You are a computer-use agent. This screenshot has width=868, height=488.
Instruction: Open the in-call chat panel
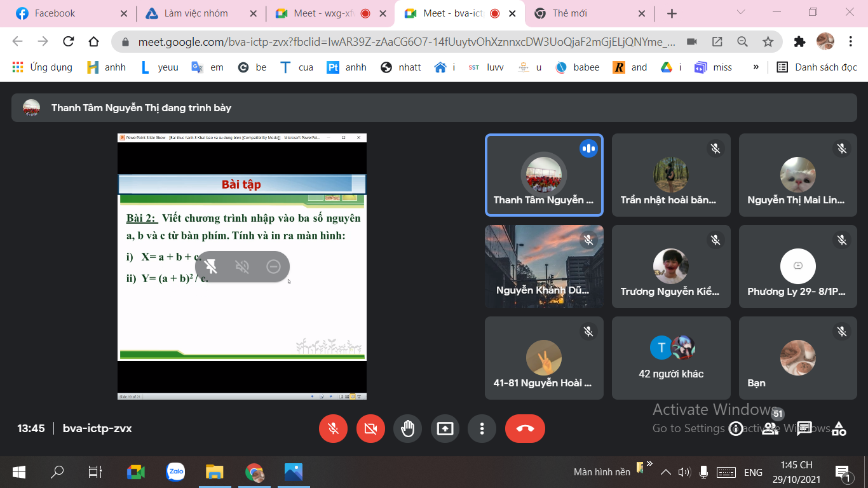pyautogui.click(x=804, y=429)
